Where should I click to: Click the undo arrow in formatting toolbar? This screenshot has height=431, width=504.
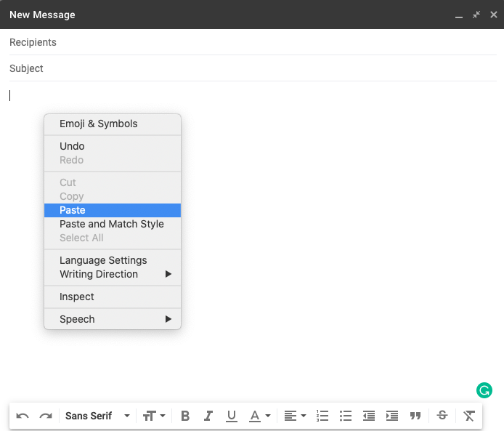[23, 416]
